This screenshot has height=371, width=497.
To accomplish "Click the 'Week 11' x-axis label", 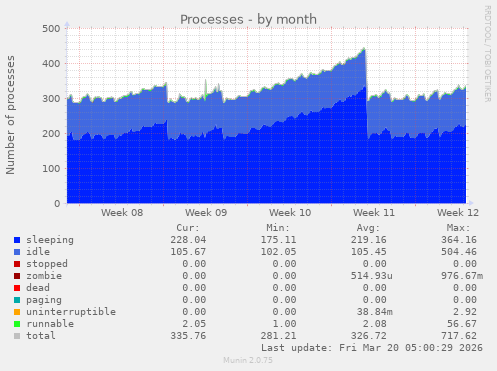I will [374, 213].
